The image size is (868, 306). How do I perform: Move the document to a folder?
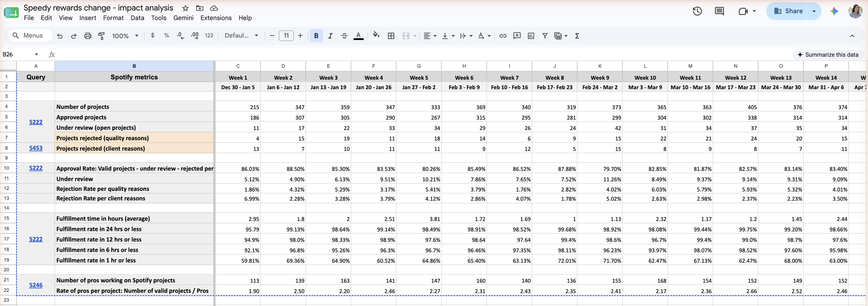[x=200, y=8]
